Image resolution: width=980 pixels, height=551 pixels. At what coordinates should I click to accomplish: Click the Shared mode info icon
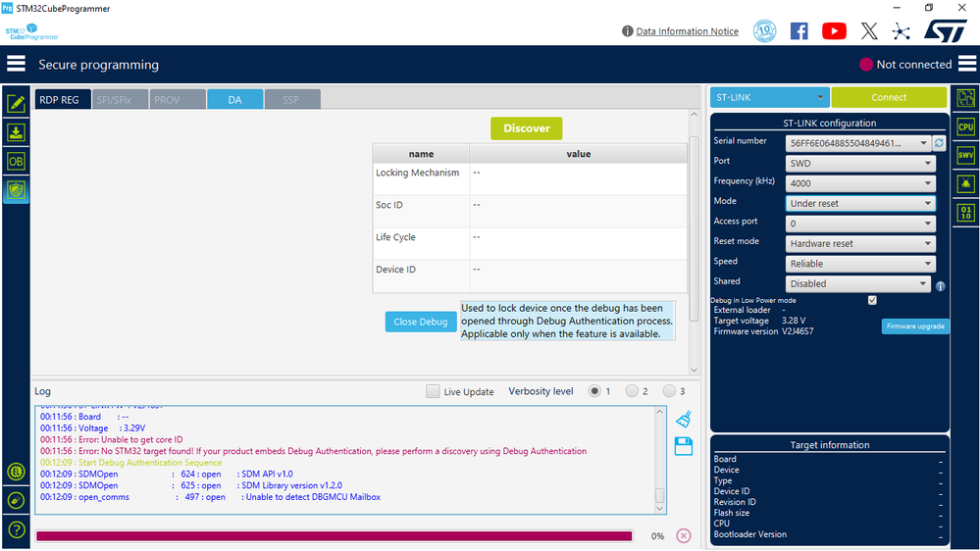tap(940, 286)
